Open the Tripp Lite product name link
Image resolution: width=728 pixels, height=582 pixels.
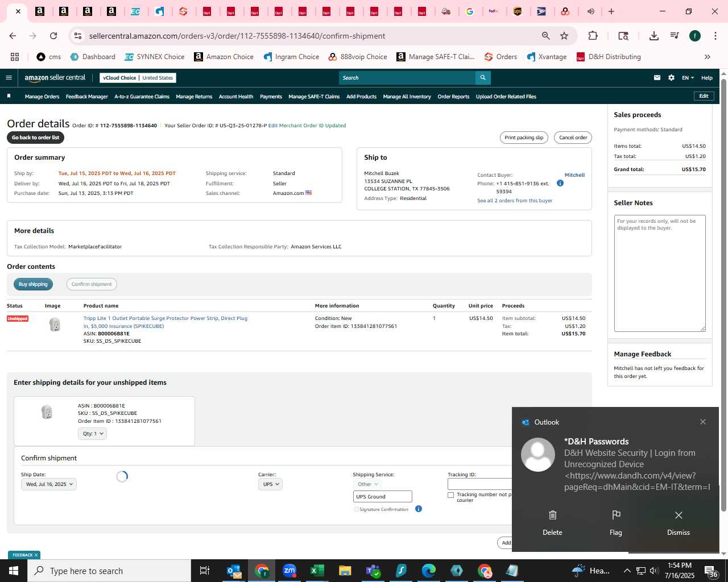coord(165,322)
